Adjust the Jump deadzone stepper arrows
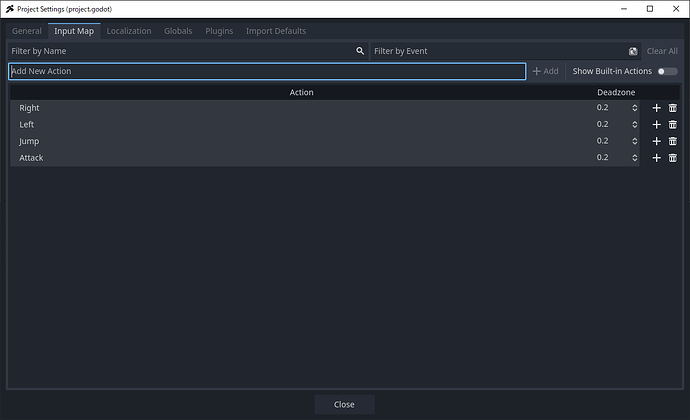 (x=634, y=141)
